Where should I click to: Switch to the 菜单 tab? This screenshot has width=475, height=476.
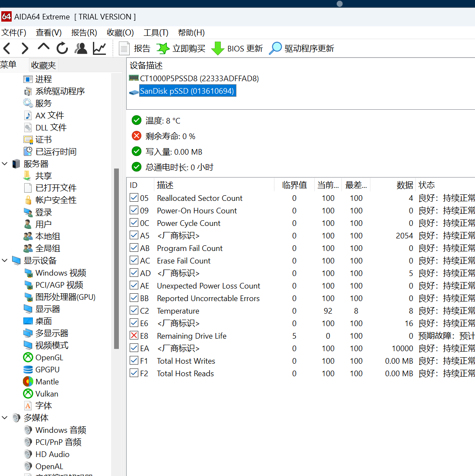pyautogui.click(x=8, y=65)
